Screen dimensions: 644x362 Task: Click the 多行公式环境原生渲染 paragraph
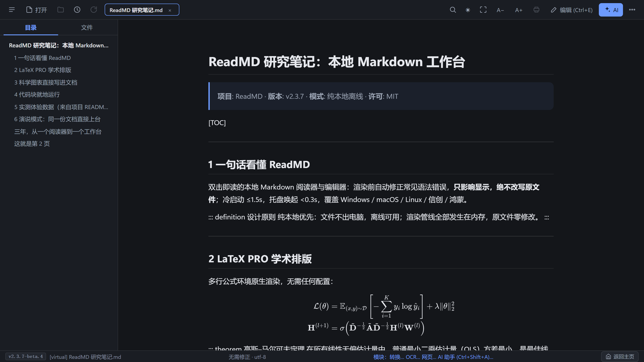coord(271,281)
